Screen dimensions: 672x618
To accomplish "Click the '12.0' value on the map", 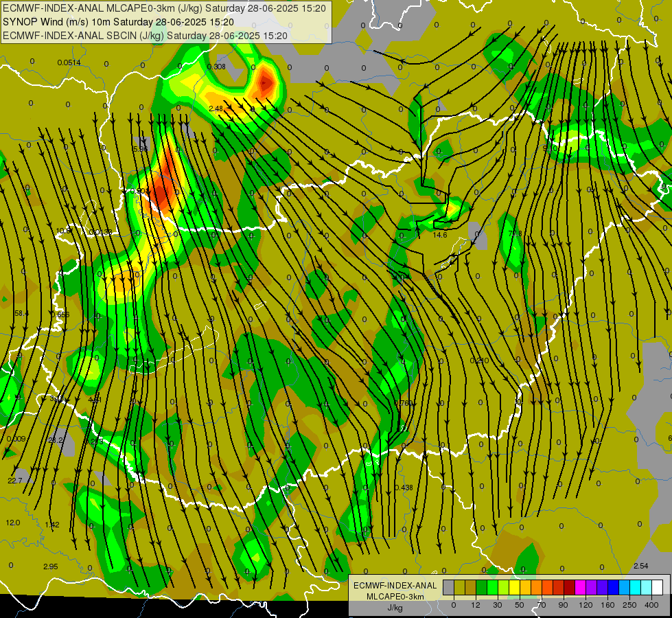I will tap(13, 523).
